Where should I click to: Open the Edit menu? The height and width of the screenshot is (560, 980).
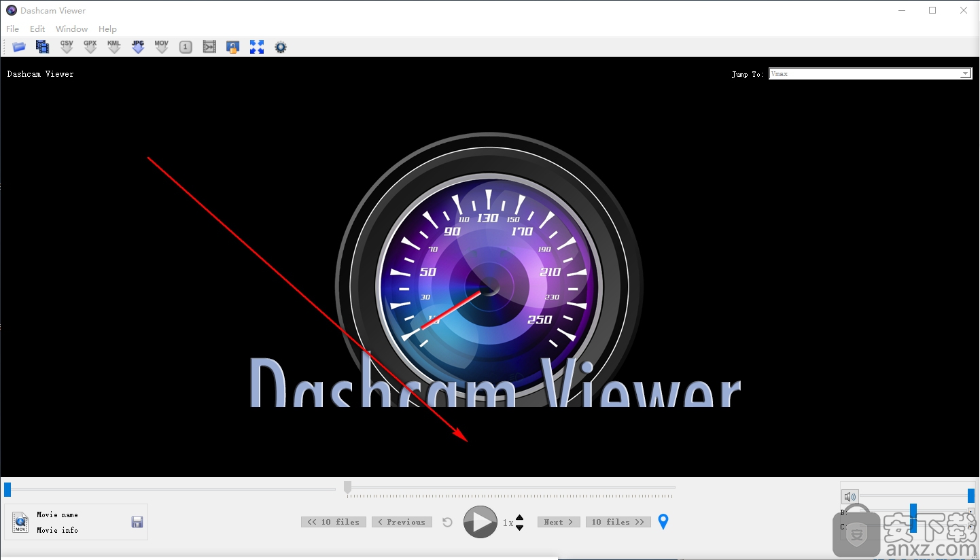tap(37, 29)
